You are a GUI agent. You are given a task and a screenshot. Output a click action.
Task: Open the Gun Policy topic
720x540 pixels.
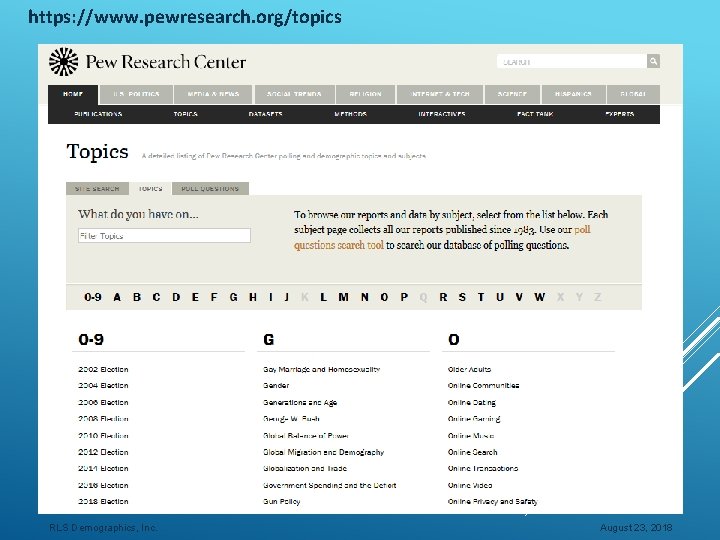pyautogui.click(x=281, y=501)
